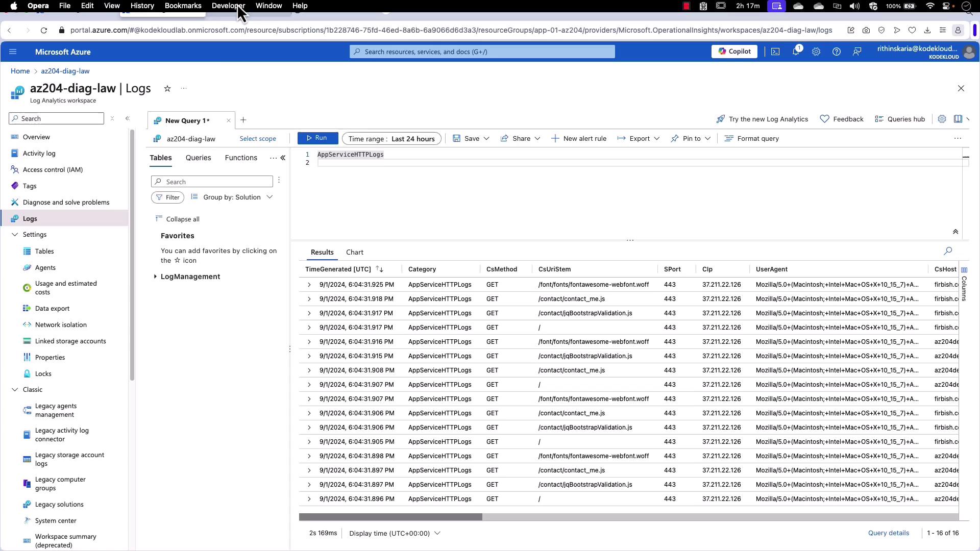980x551 pixels.
Task: Open Query details link
Action: (889, 533)
